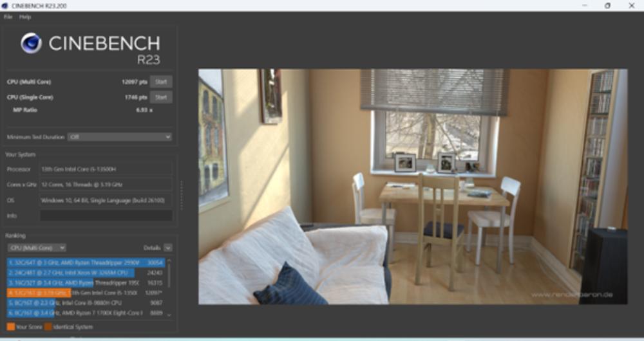Viewport: 644px width, 341px height.
Task: Start the CPU Multi Core benchmark
Action: click(161, 82)
